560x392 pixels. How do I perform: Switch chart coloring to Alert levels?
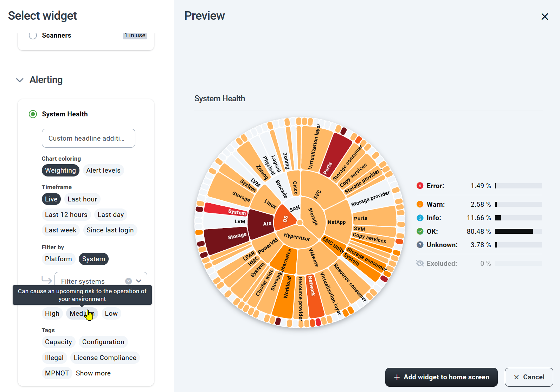click(x=103, y=171)
